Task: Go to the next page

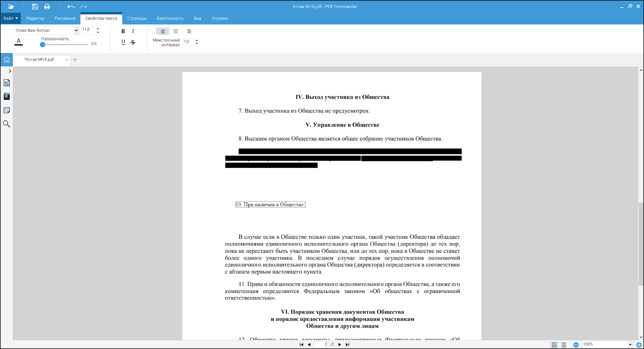Action: [x=340, y=345]
